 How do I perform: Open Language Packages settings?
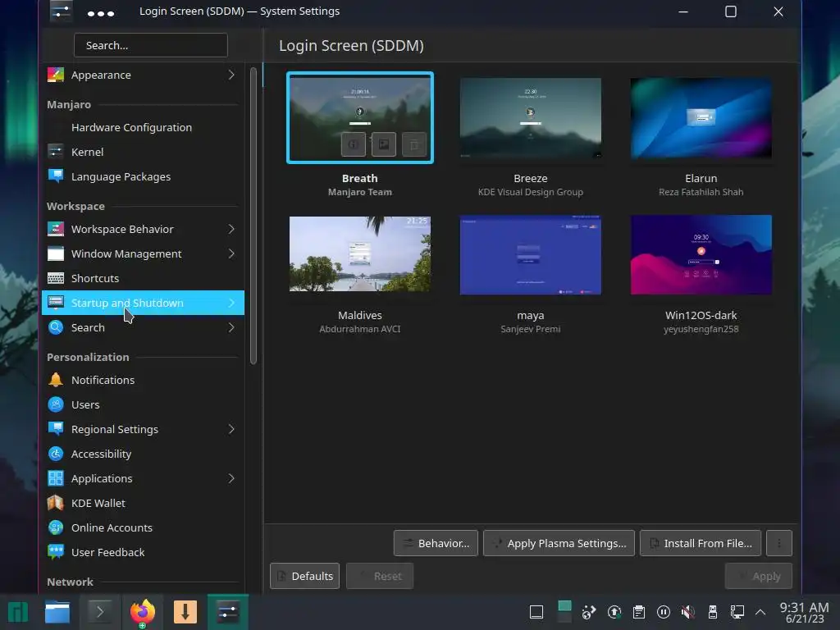[143, 177]
